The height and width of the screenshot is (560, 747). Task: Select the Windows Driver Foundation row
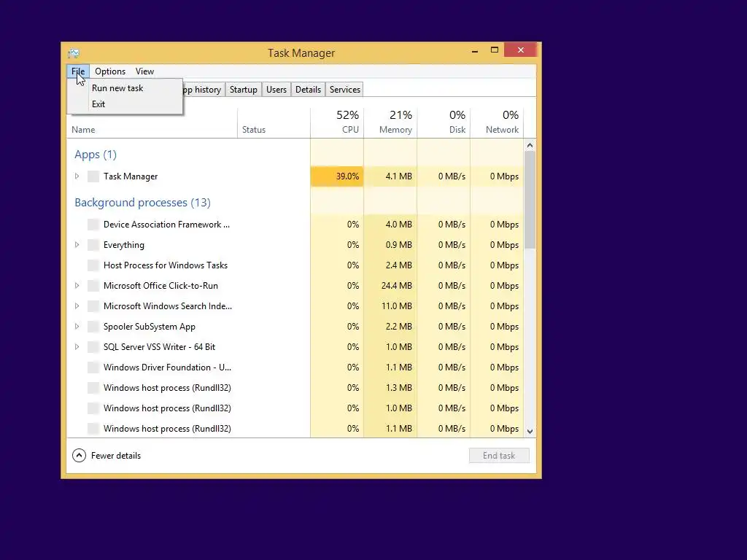[295, 367]
